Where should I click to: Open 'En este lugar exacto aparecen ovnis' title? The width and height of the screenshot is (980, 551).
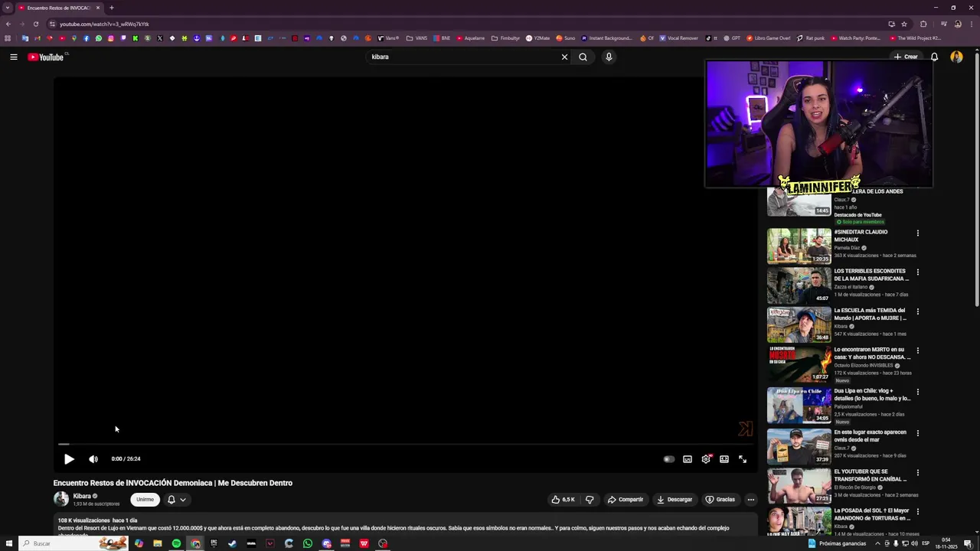tap(870, 435)
